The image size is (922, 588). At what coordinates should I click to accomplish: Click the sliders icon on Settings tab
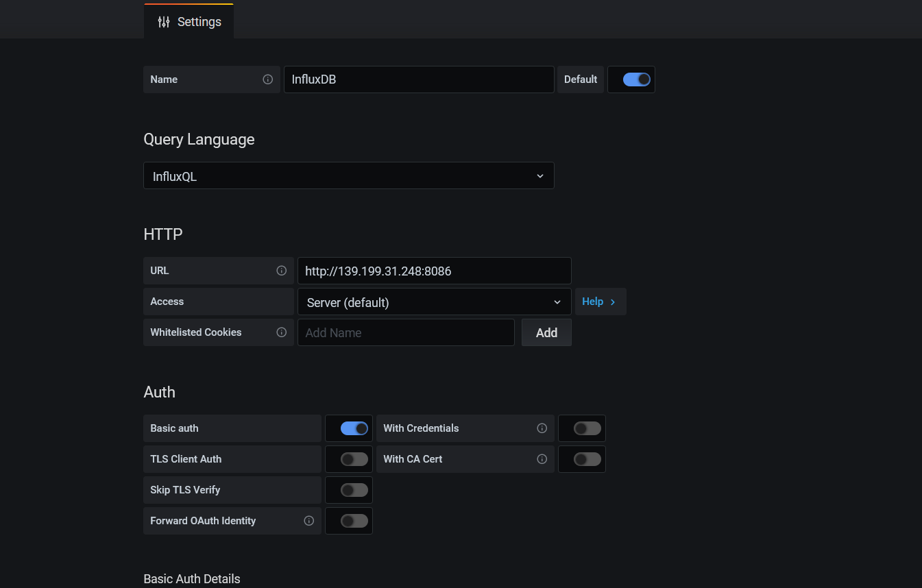(x=163, y=22)
